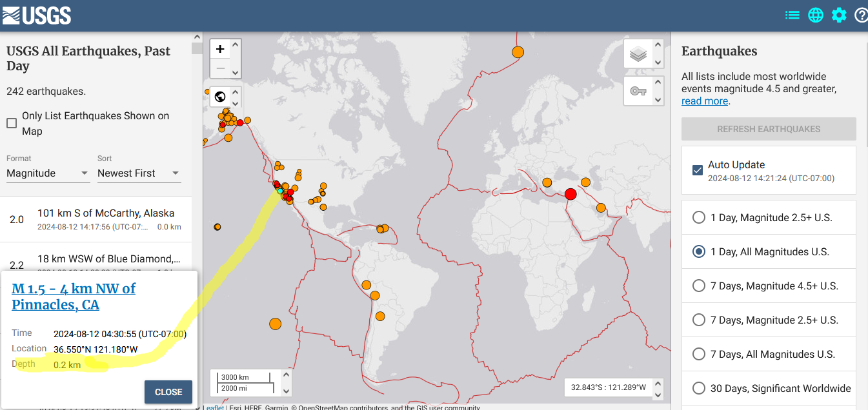Click the map globe icon in header
The width and height of the screenshot is (868, 410).
click(816, 15)
